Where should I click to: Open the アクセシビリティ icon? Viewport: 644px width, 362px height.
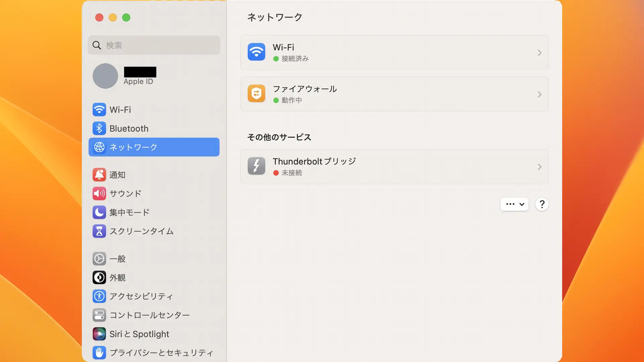tap(99, 296)
